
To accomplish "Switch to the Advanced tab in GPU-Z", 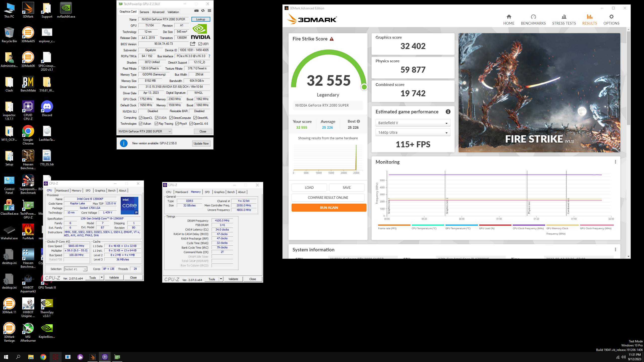I will pos(158,12).
